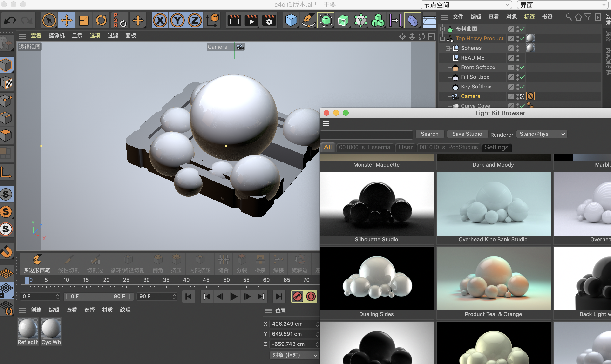
Task: Open the coordinate mode dropdown
Action: 294,355
